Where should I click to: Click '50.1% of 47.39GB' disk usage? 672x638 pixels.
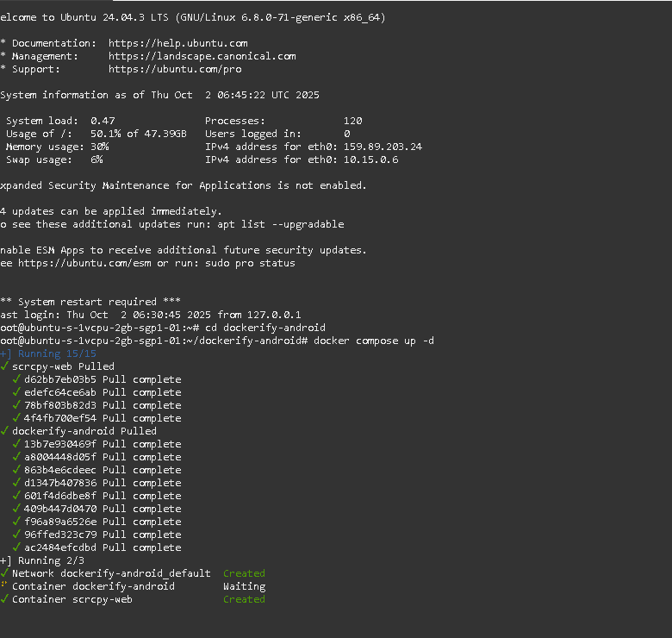[x=139, y=134]
